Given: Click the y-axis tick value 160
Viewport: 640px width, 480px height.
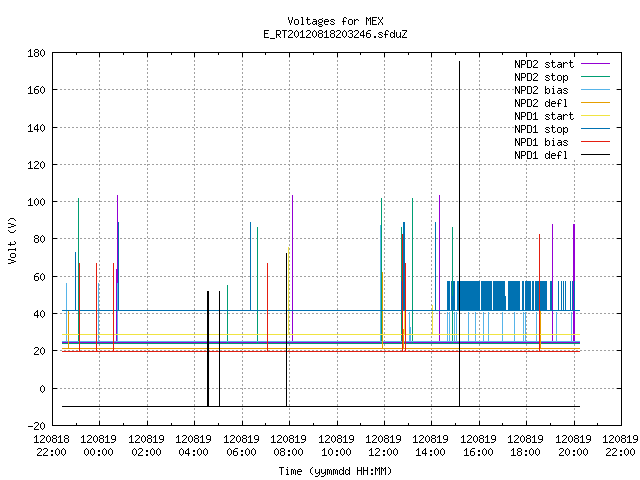Looking at the screenshot, I should coord(36,90).
